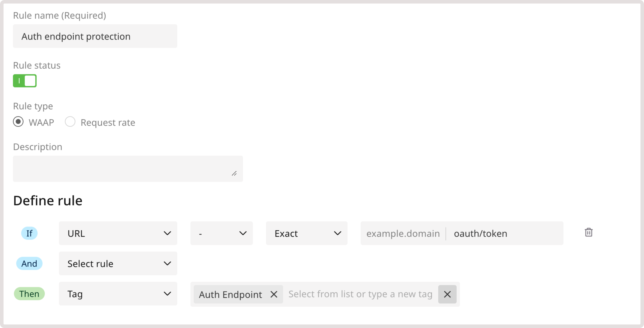This screenshot has height=328, width=644.
Task: Click the If condition label
Action: [x=29, y=233]
